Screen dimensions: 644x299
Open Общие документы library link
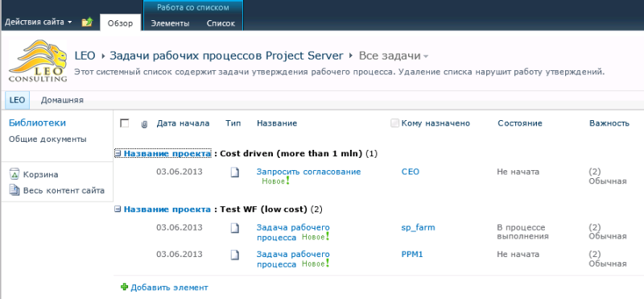pyautogui.click(x=47, y=139)
